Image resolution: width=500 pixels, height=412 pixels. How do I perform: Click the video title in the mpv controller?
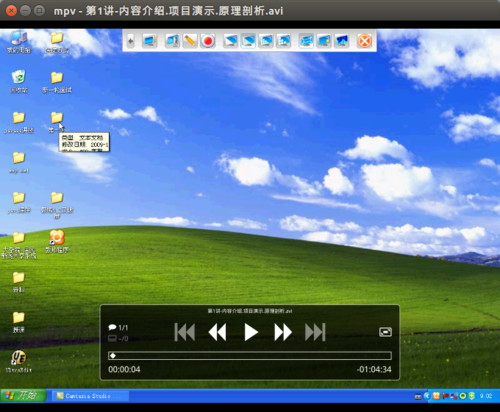click(x=250, y=311)
